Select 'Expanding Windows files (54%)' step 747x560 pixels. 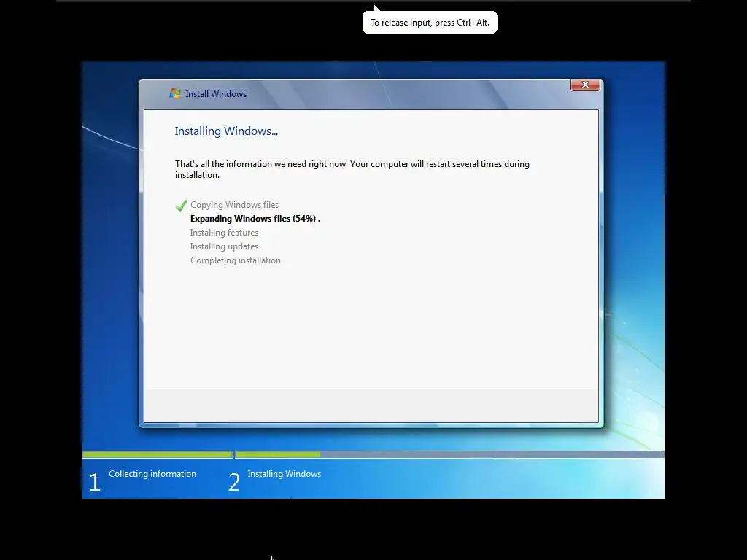coord(255,219)
